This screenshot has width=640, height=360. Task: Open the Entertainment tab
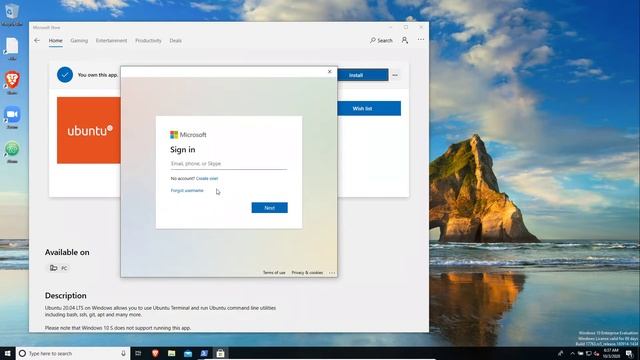click(x=111, y=40)
